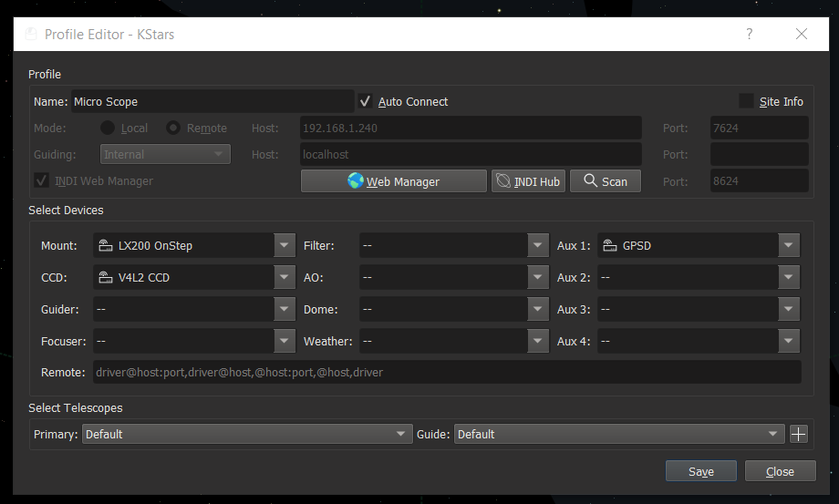839x504 pixels.
Task: Click the Scan magnifier icon
Action: click(590, 180)
